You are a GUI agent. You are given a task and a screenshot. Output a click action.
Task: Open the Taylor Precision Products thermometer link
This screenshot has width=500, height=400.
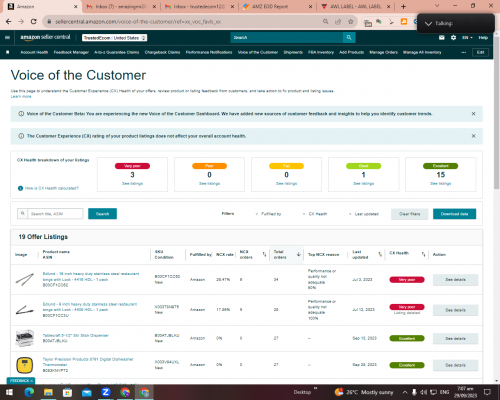88,362
